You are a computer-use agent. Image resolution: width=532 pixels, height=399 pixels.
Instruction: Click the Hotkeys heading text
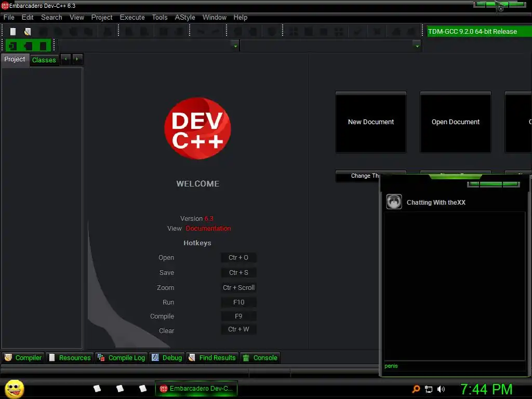click(197, 243)
